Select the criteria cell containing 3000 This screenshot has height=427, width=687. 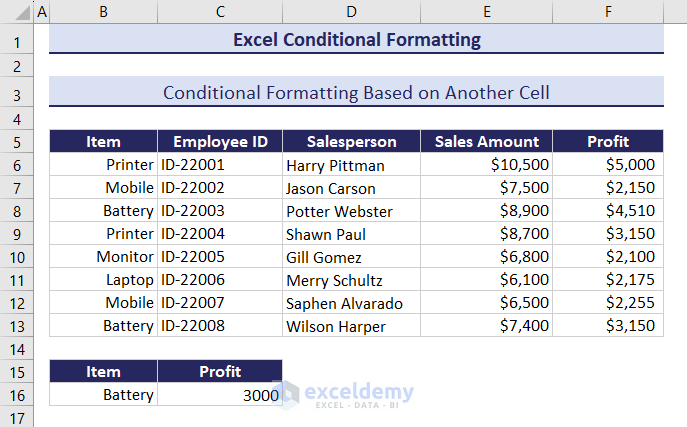tap(220, 395)
